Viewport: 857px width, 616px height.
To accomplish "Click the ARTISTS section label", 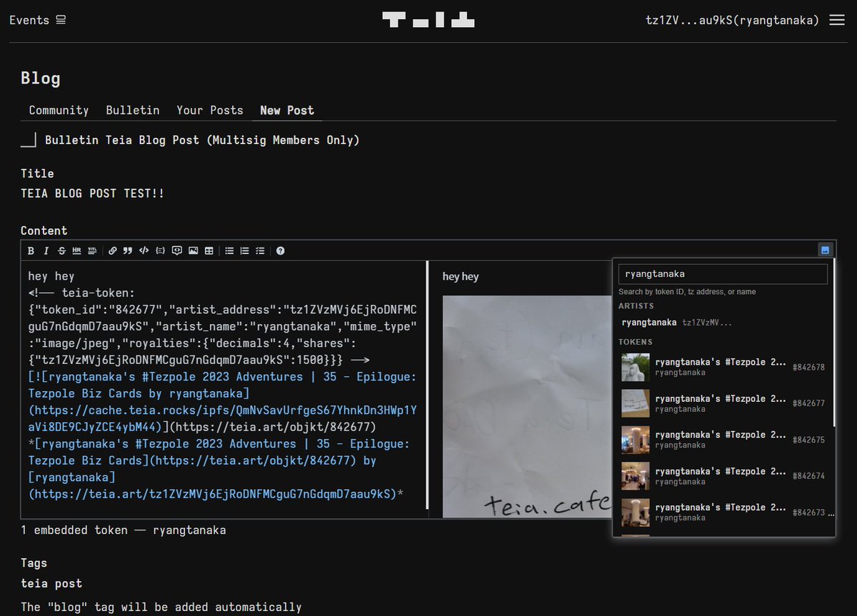I will [x=636, y=306].
